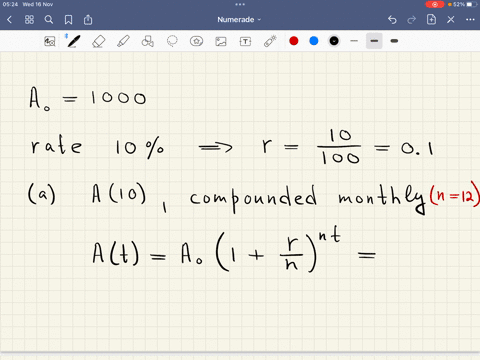Bookmark this page
480x360 pixels.
pos(68,20)
